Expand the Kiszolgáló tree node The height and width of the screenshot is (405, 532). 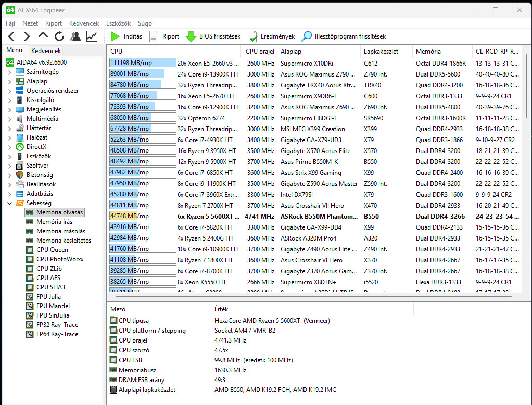9,100
